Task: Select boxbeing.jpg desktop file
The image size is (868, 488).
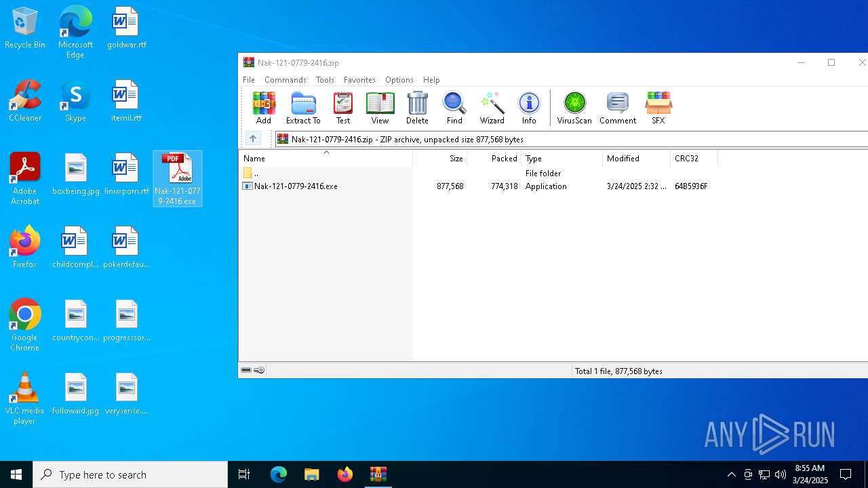Action: click(75, 174)
